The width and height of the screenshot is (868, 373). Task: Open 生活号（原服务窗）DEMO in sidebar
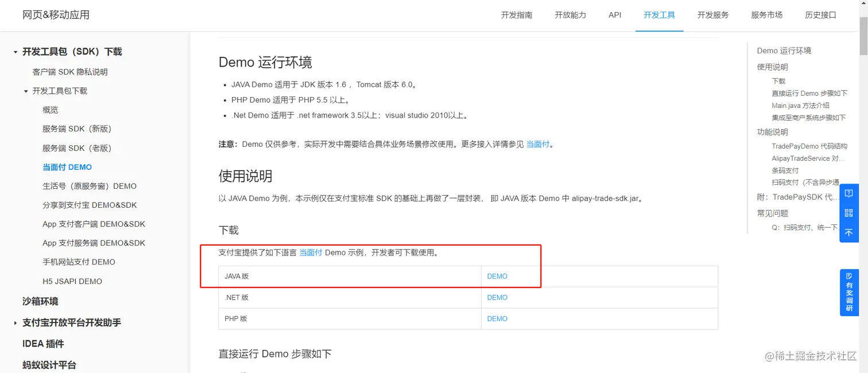pyautogui.click(x=90, y=186)
